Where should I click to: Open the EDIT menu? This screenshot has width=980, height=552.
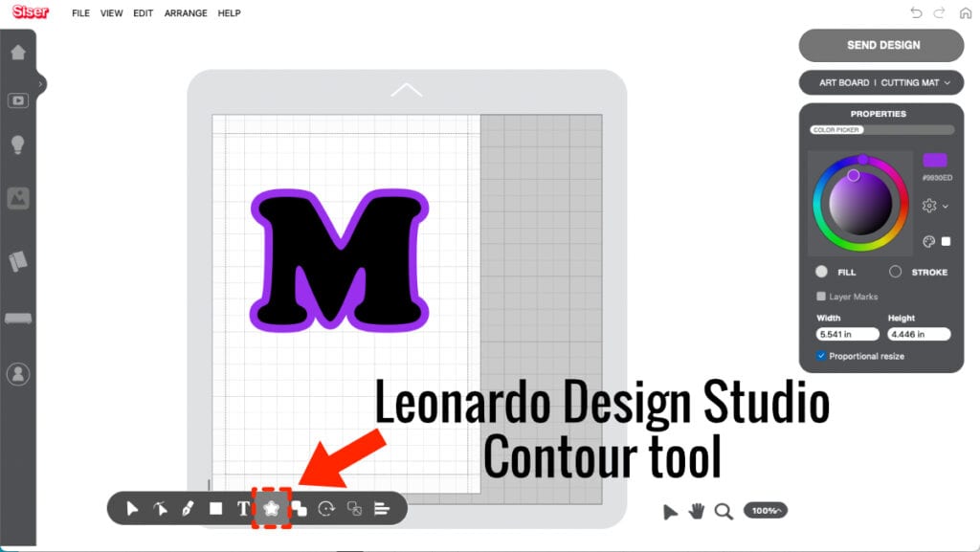[x=144, y=13]
